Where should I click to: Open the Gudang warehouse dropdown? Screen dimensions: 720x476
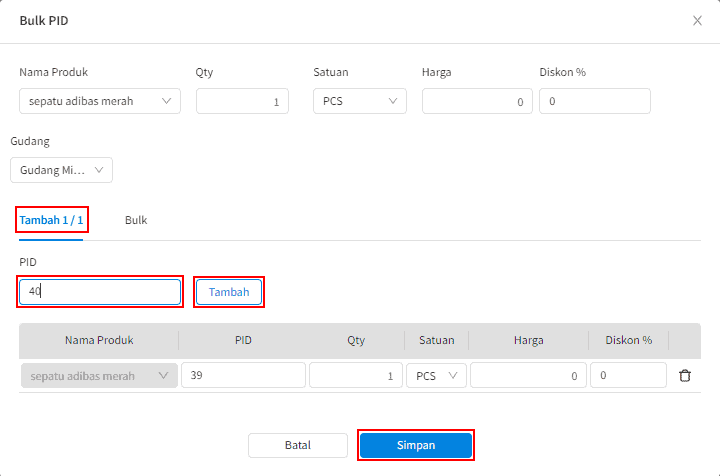pos(61,170)
